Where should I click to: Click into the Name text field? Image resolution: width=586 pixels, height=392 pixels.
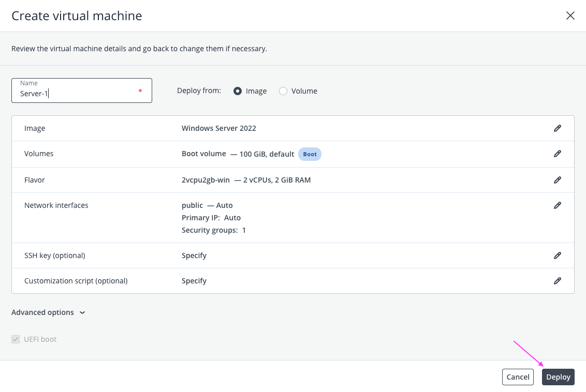[78, 94]
